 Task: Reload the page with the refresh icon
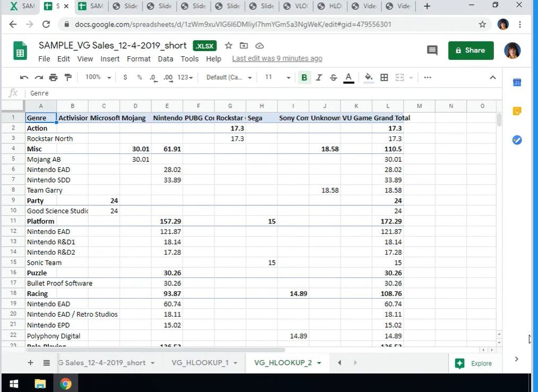(x=46, y=24)
